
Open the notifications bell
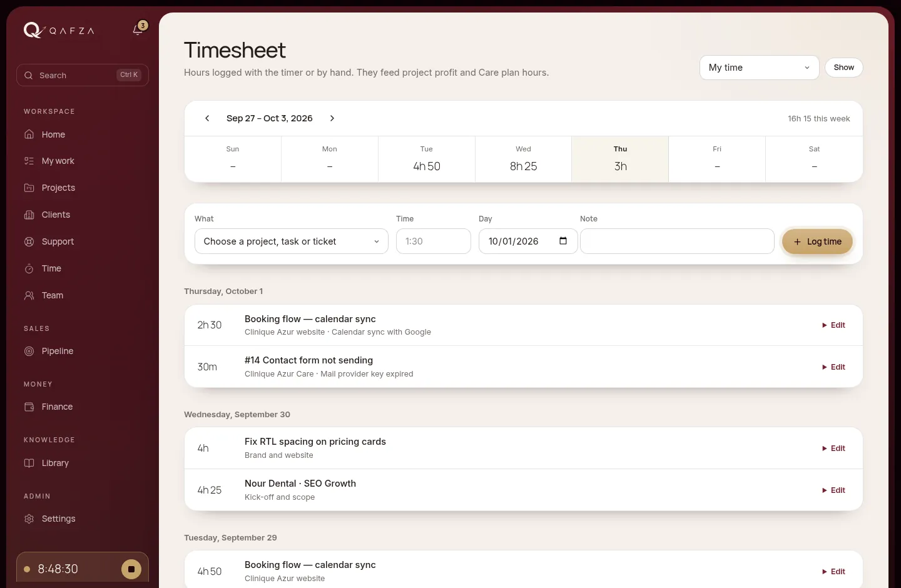138,29
